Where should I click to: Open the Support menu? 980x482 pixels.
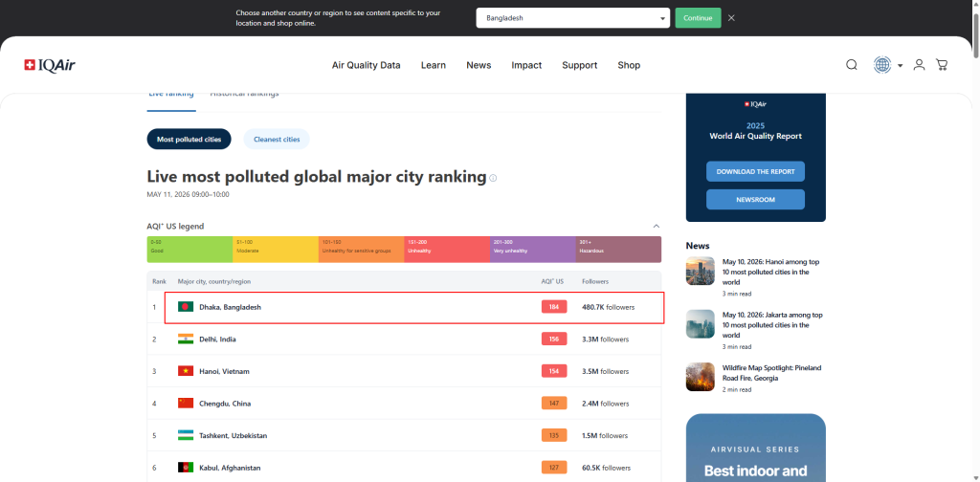click(579, 65)
